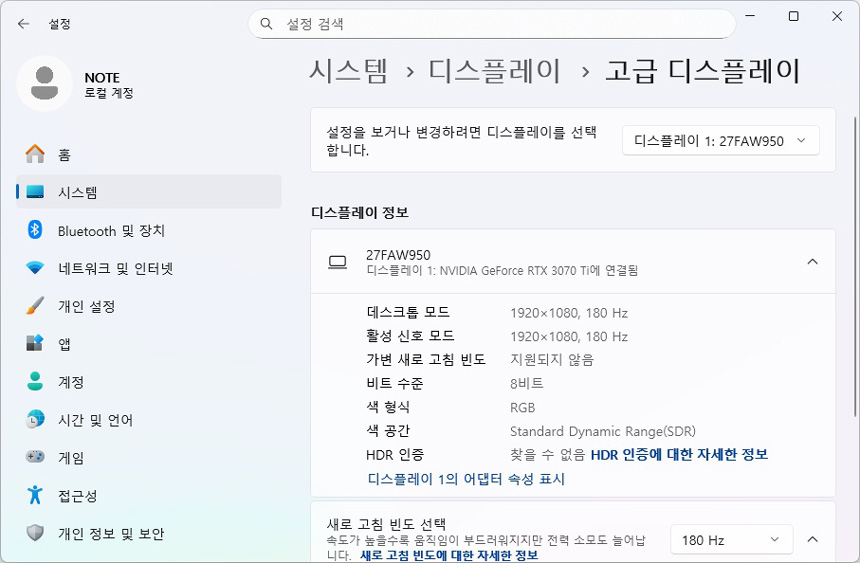Open HDR 인증에 대한 자세한 정보 link
This screenshot has width=860, height=563.
[x=679, y=455]
